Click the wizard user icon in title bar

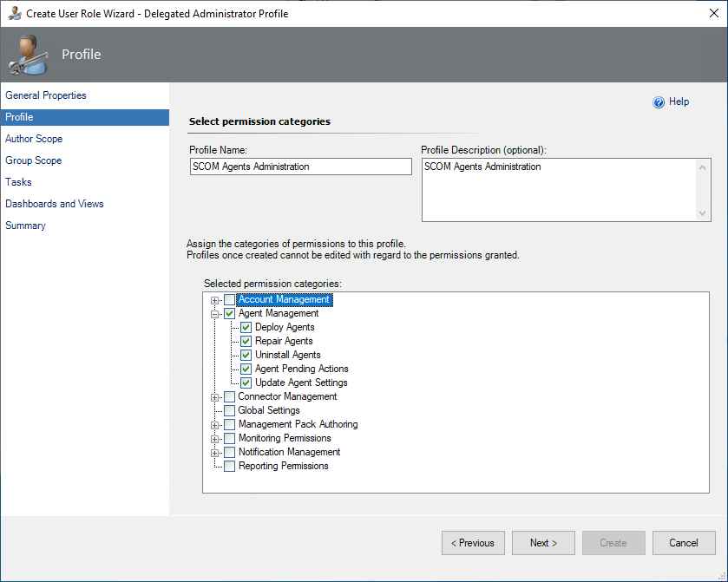click(15, 14)
